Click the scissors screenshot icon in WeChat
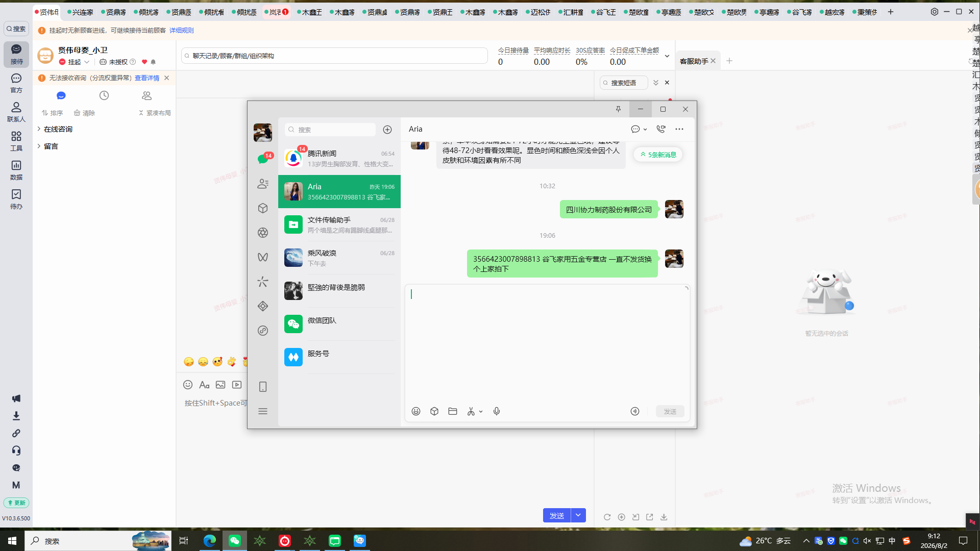Image resolution: width=980 pixels, height=551 pixels. [471, 411]
